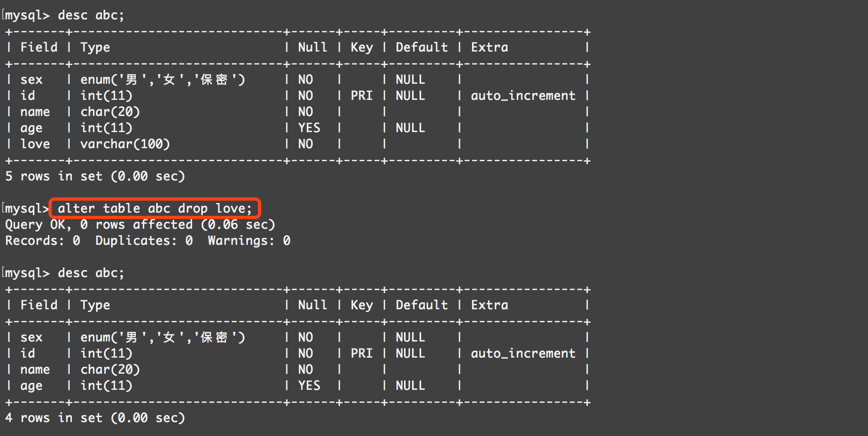This screenshot has width=868, height=436.
Task: Click auto_increment in the five-row table output
Action: pyautogui.click(x=523, y=96)
